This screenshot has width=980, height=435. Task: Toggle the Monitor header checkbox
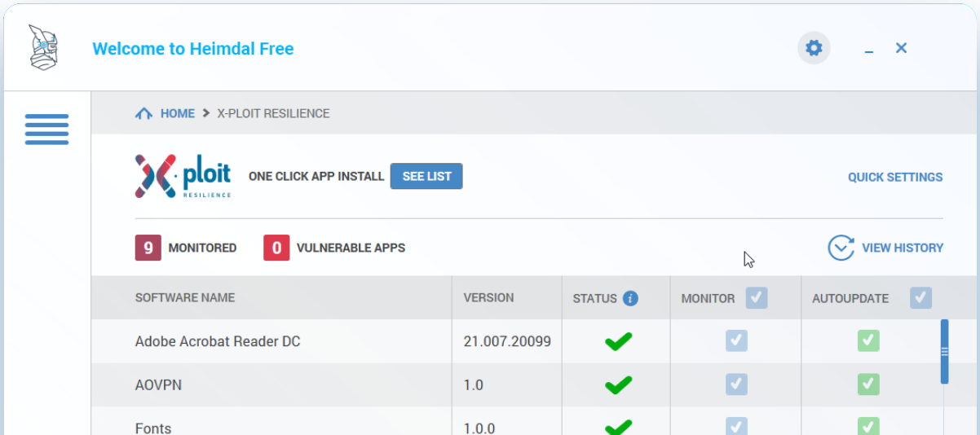[757, 298]
